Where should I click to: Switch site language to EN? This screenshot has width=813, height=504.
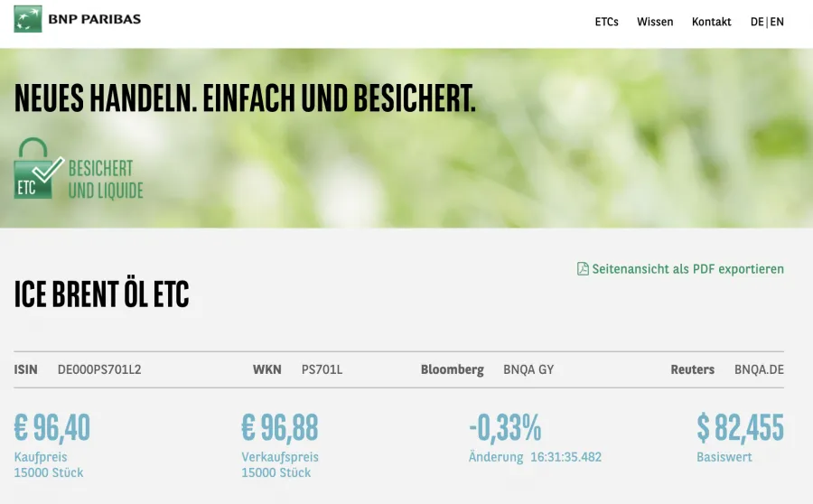(777, 22)
